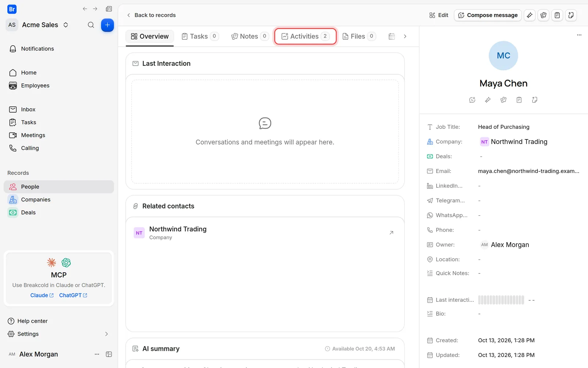This screenshot has height=368, width=588.
Task: Click the sparkle icon under Maya Chen name
Action: tap(488, 100)
